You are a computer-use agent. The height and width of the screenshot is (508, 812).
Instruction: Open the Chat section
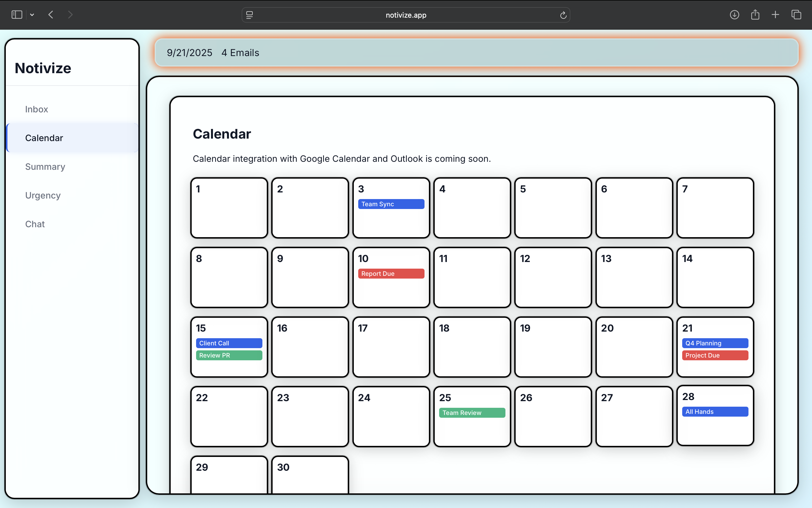click(x=35, y=224)
